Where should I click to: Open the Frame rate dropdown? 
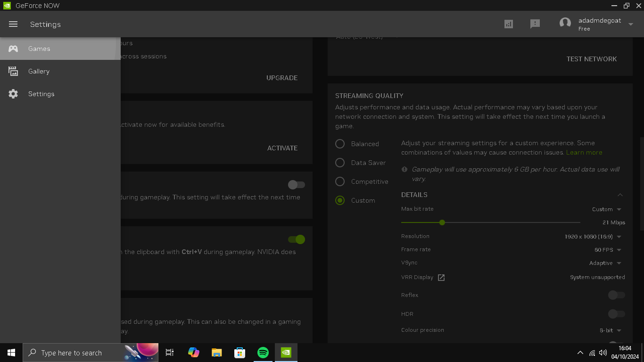coord(608,250)
